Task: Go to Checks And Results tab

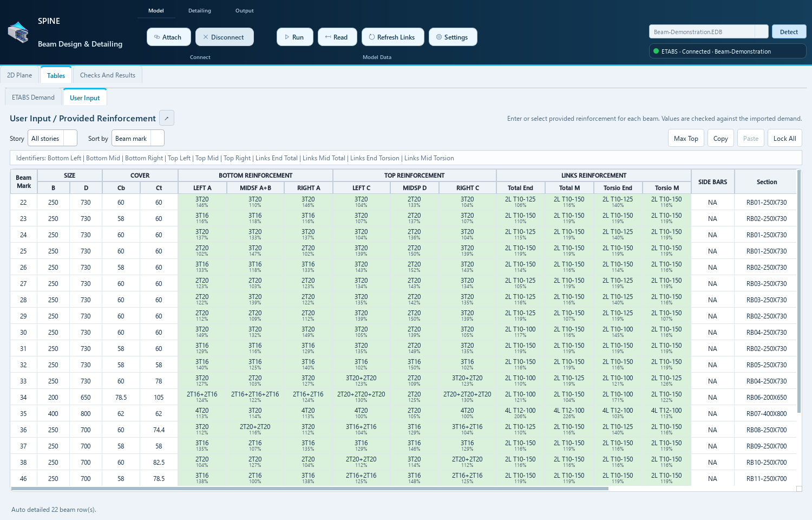Action: coord(108,75)
